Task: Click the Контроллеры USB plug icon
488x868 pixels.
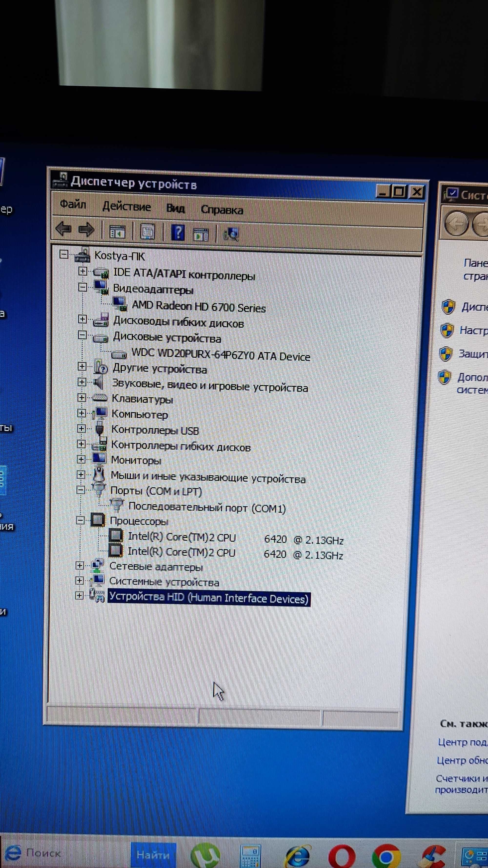Action: click(99, 429)
